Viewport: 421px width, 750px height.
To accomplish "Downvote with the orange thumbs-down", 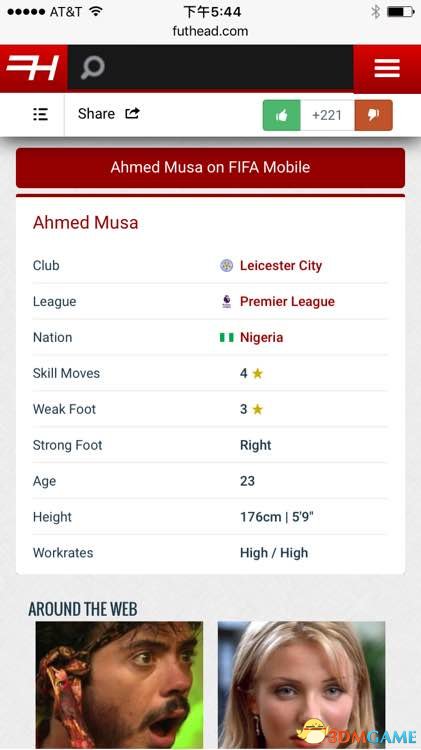I will [x=374, y=115].
